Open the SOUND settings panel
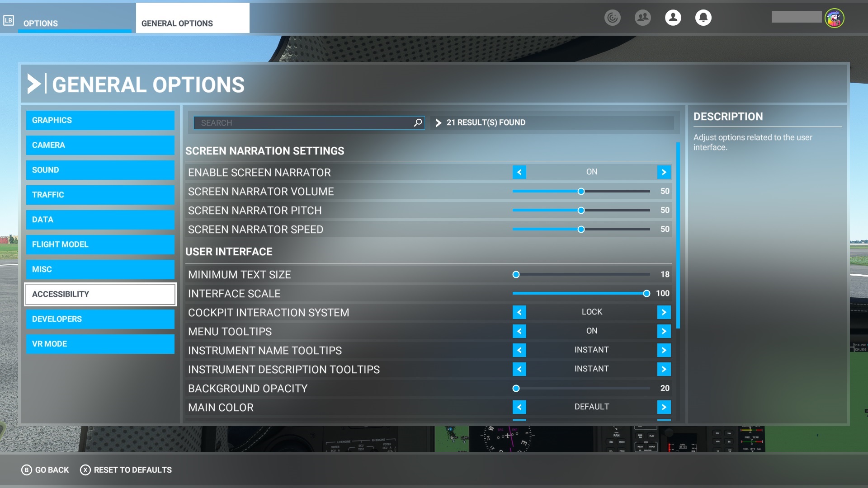This screenshot has width=868, height=488. click(x=99, y=170)
